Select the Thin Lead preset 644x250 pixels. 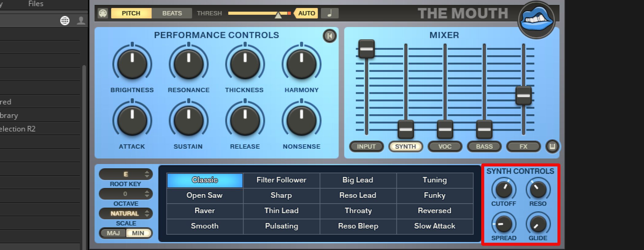coord(282,211)
